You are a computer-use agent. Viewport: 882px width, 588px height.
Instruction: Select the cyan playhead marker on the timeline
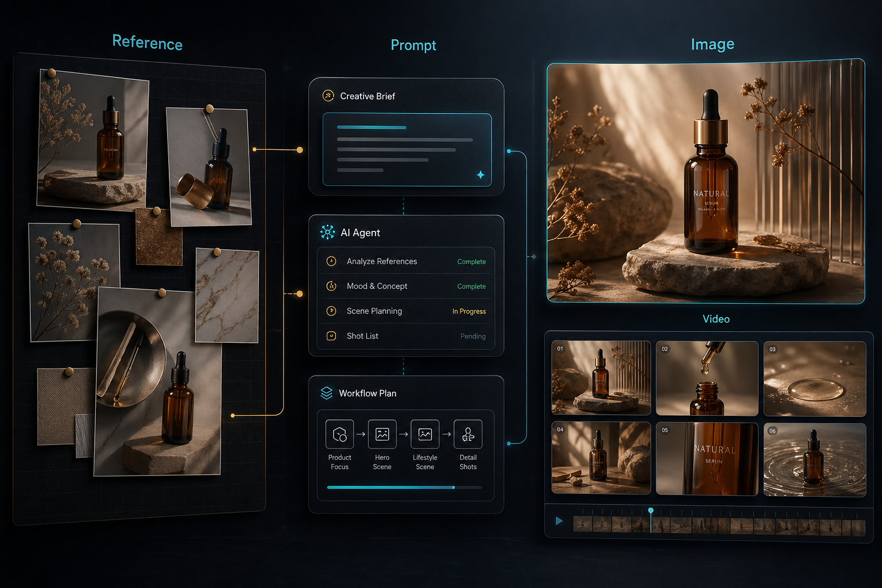[651, 510]
